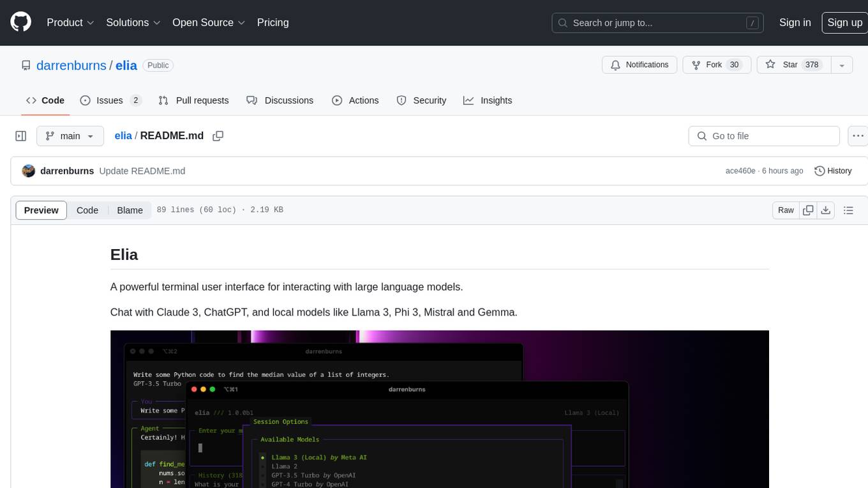Go to elia root in breadcrumb
Screen dimensions: 868x488
point(123,136)
